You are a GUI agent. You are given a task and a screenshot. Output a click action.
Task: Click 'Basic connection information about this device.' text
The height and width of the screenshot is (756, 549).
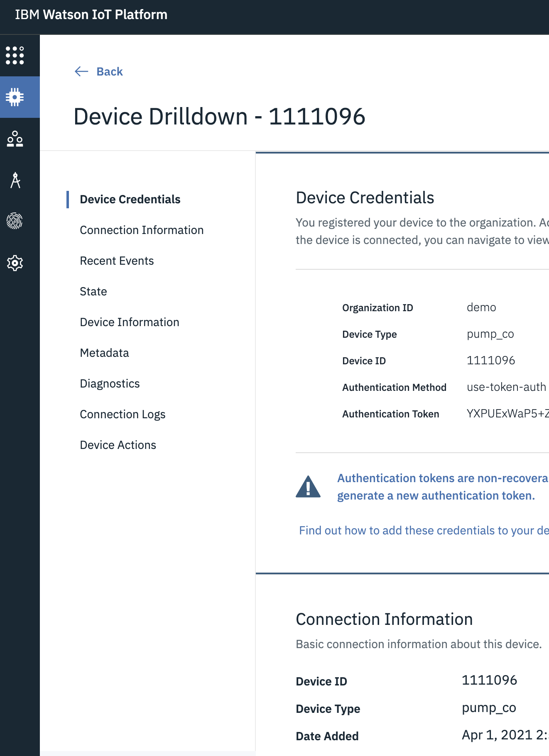tap(419, 644)
